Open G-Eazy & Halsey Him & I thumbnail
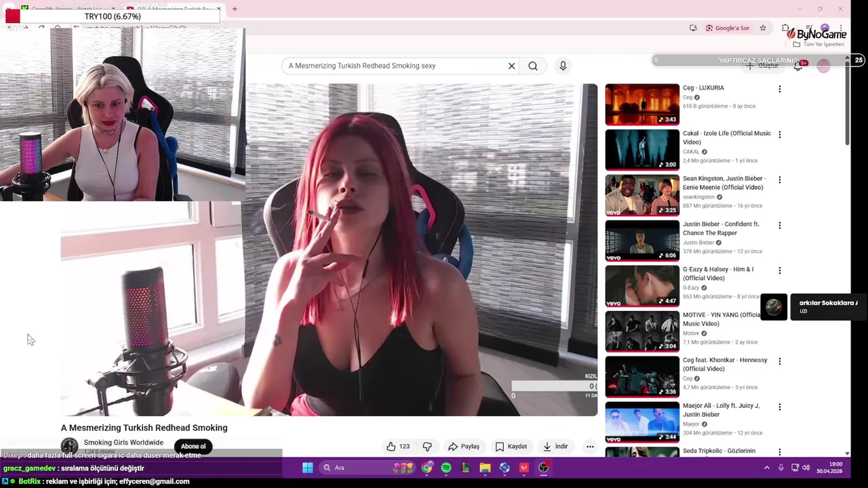This screenshot has height=488, width=868. click(642, 286)
